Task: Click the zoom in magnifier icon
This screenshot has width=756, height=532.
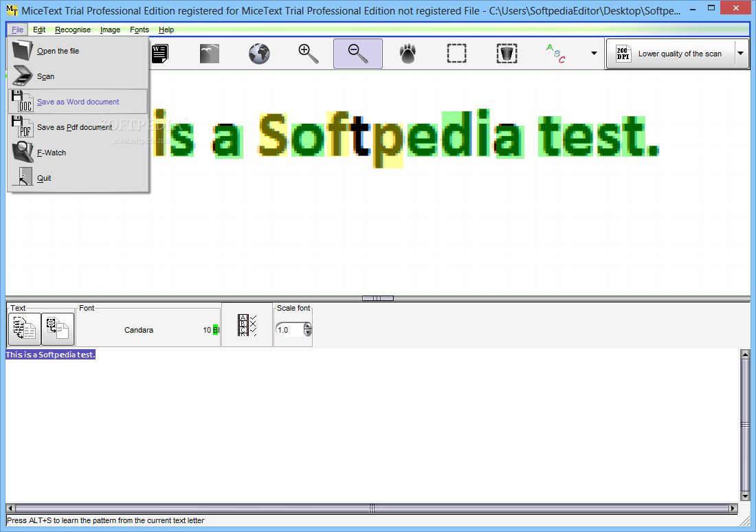Action: click(308, 54)
